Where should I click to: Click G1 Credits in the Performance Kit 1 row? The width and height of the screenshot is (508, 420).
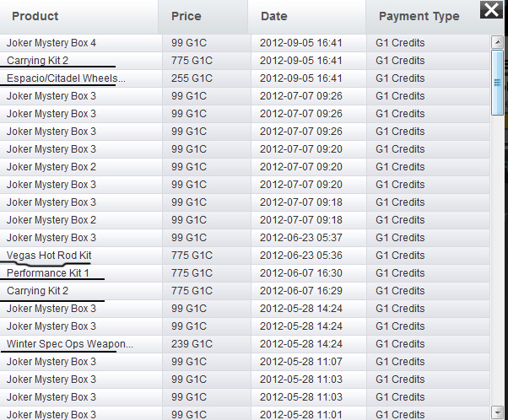click(x=400, y=273)
